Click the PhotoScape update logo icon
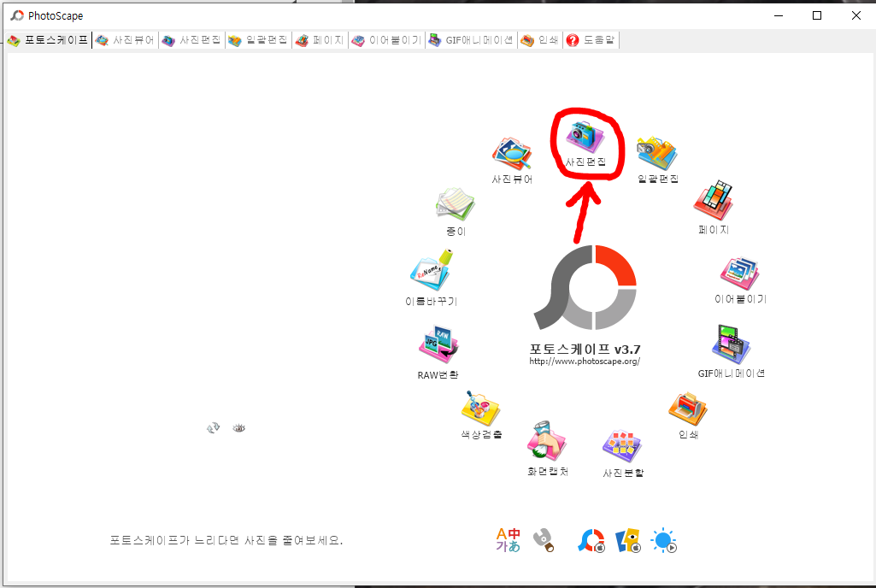876x588 pixels. [x=591, y=540]
